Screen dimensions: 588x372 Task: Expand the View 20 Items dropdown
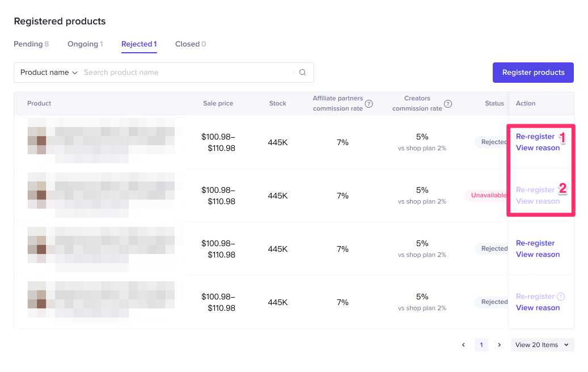tap(542, 345)
